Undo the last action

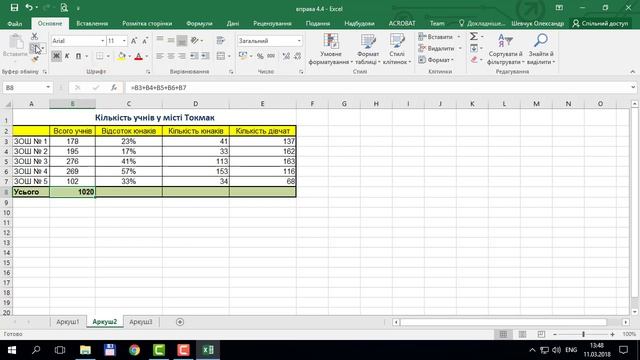pos(29,8)
